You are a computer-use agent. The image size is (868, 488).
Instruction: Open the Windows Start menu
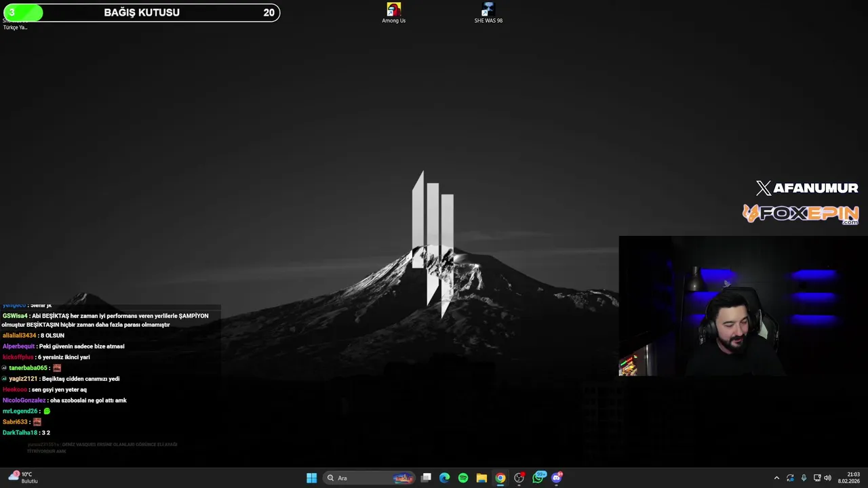[x=311, y=478]
